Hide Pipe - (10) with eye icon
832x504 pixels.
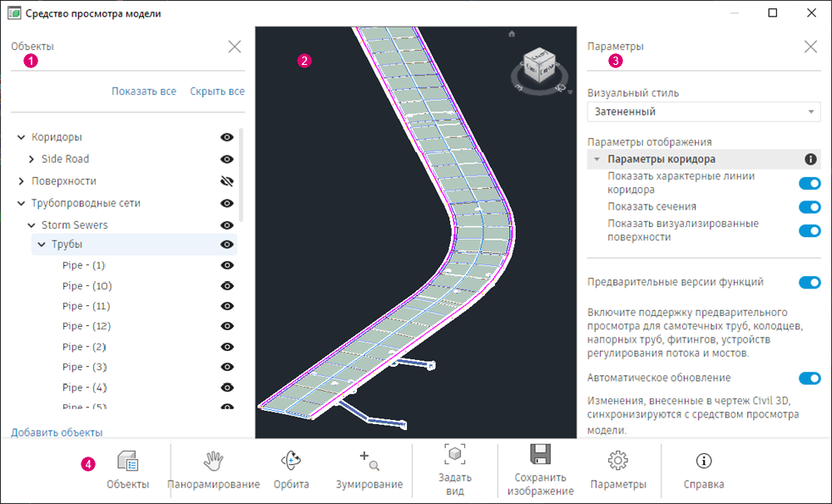[227, 286]
